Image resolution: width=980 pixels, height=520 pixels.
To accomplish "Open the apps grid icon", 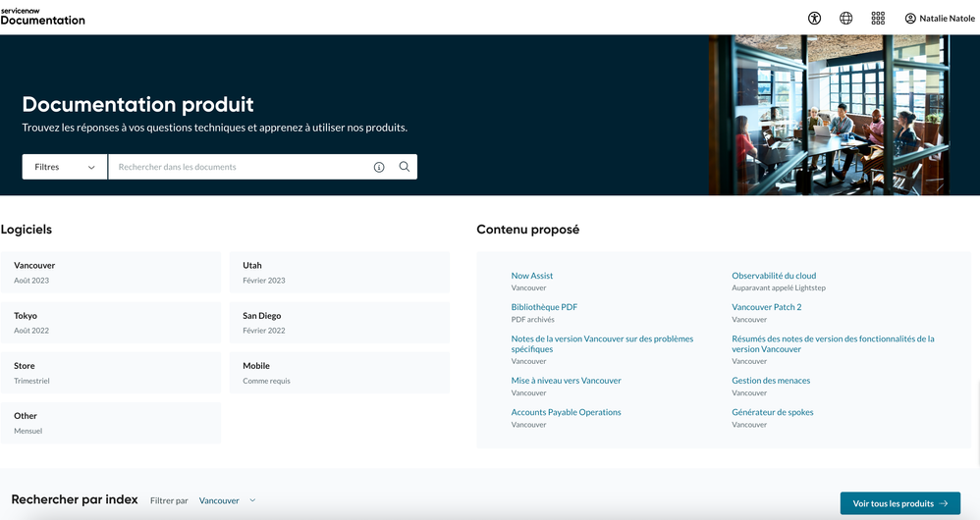I will tap(878, 18).
